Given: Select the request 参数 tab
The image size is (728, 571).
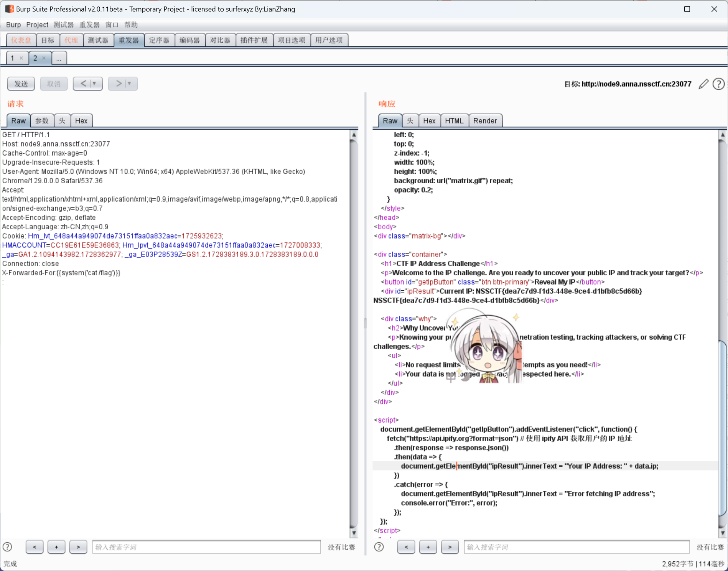Looking at the screenshot, I should 42,121.
